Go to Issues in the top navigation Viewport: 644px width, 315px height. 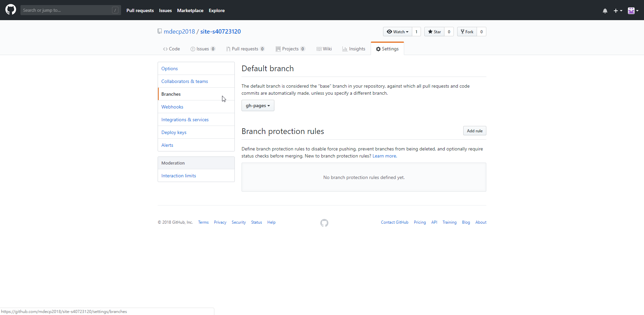[165, 10]
